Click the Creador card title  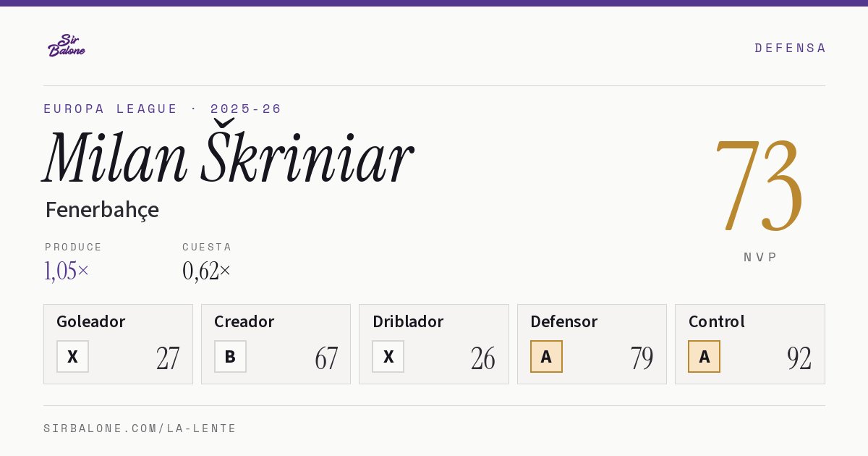pos(244,321)
